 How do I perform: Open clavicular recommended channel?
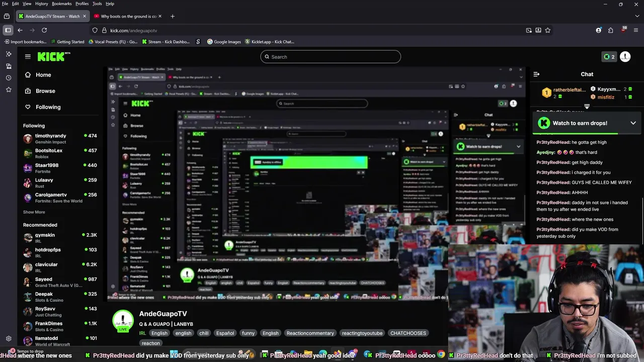(x=60, y=267)
